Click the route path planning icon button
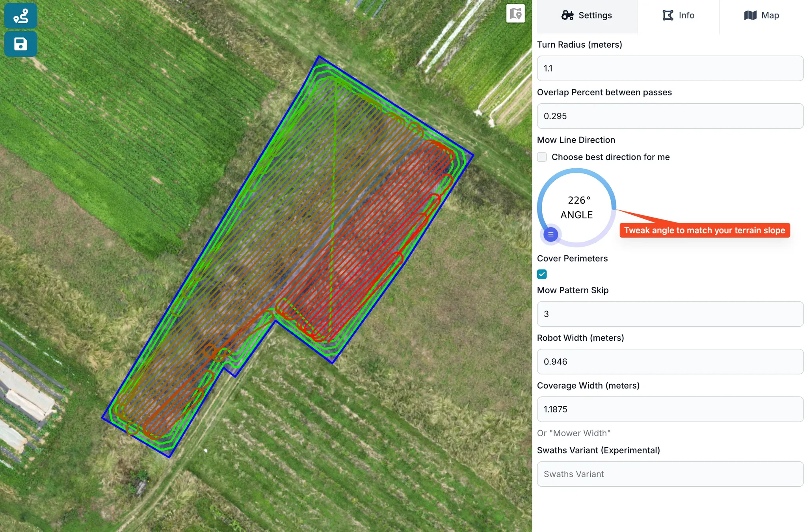 click(x=21, y=16)
